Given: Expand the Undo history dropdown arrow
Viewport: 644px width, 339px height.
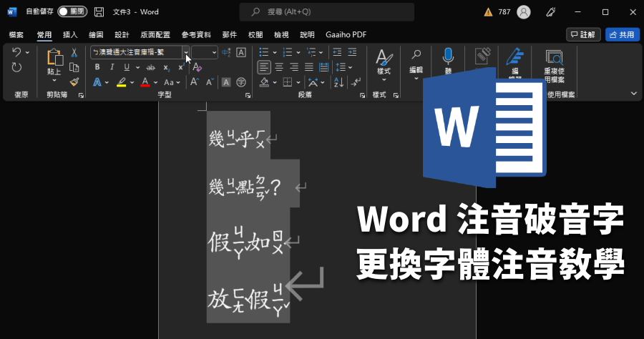Looking at the screenshot, I should coord(27,52).
